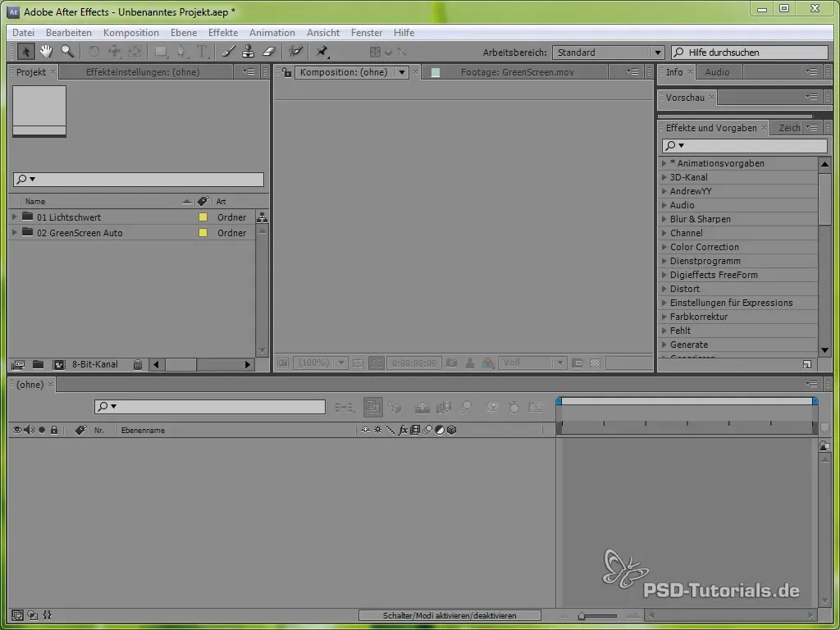Image resolution: width=840 pixels, height=630 pixels.
Task: Toggle the hide shy layers switch in the timeline
Action: [x=422, y=408]
